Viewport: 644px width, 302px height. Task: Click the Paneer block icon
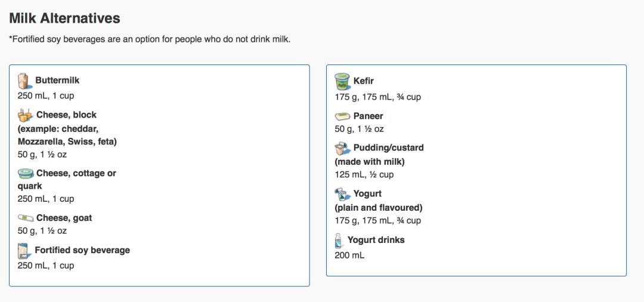point(342,116)
